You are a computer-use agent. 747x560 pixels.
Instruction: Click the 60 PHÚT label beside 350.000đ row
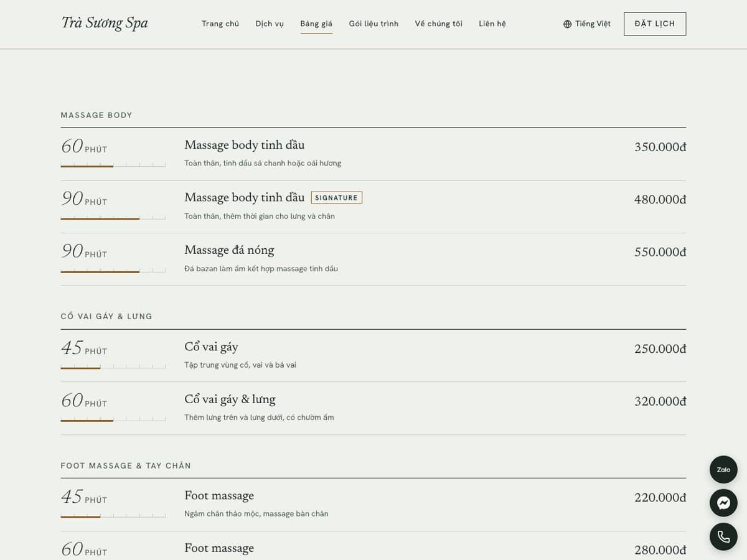point(84,147)
